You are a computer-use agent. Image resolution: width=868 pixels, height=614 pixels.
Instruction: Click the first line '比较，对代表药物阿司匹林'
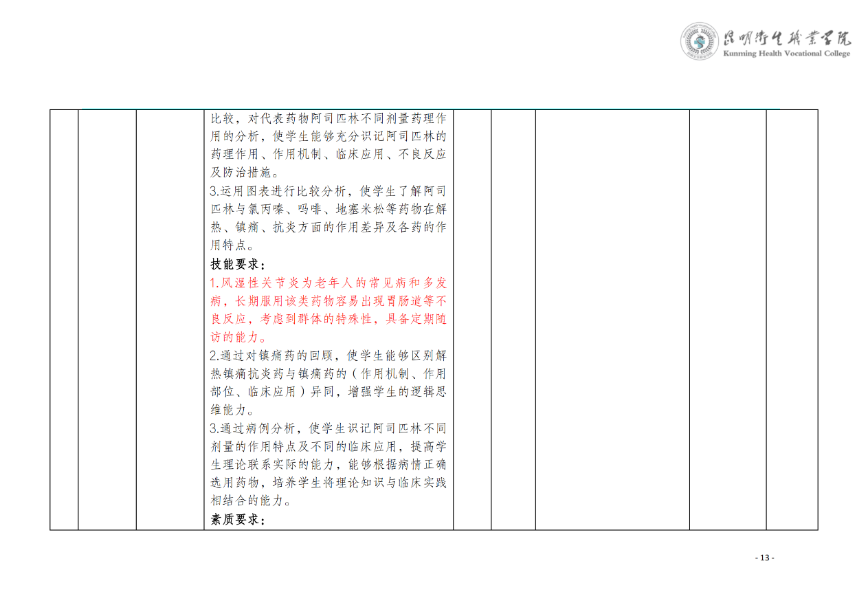[329, 118]
